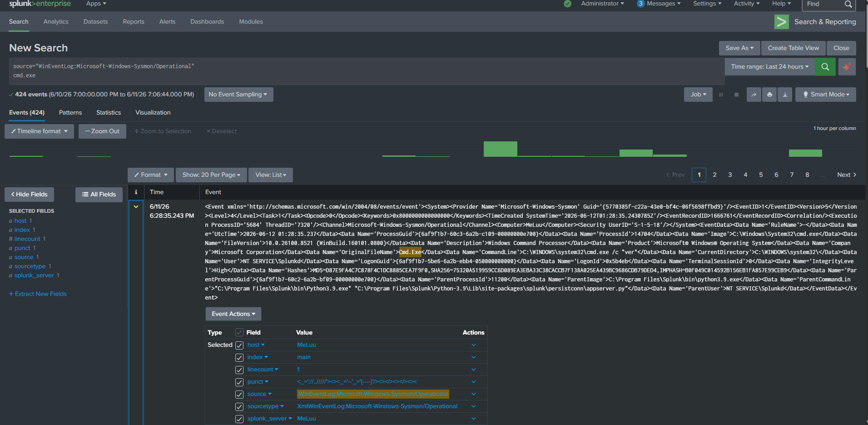The image size is (868, 425).
Task: Uncheck the punct field checkbox
Action: 239,382
